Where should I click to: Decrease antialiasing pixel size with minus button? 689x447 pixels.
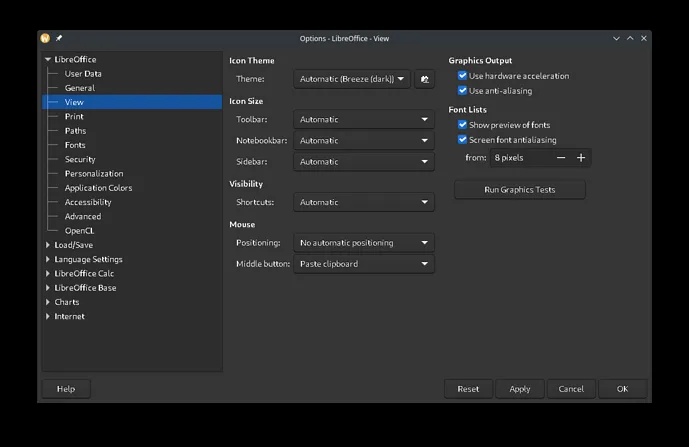560,158
